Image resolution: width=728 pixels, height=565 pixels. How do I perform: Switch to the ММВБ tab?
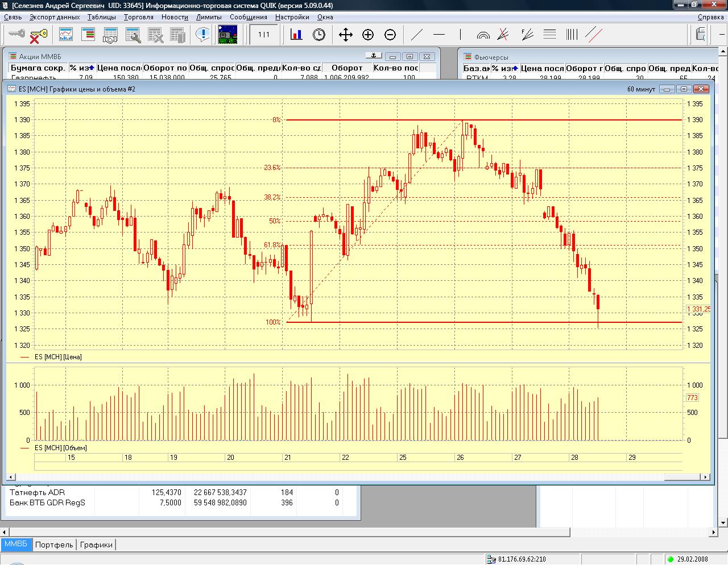(16, 544)
